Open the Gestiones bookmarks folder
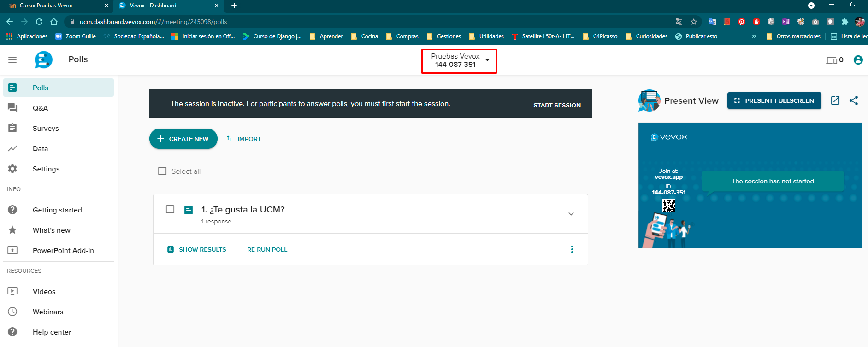This screenshot has width=868, height=347. 443,36
